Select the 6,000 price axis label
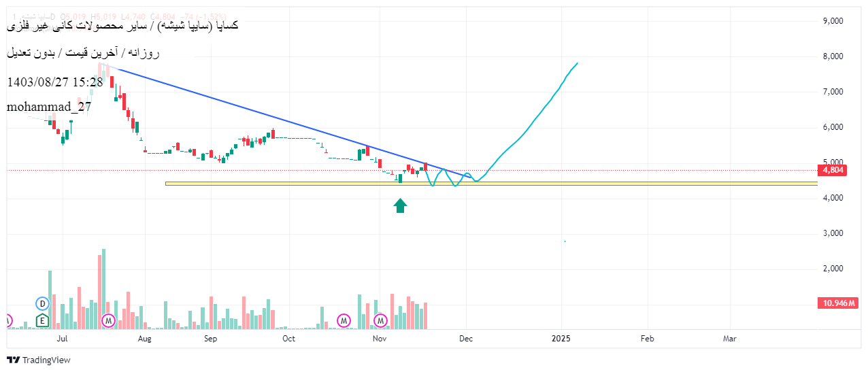The width and height of the screenshot is (868, 372). 833,127
